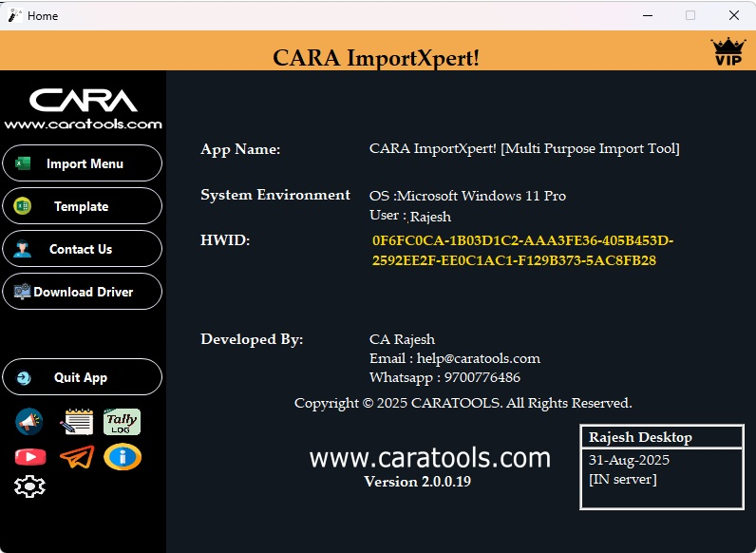Minimize the Home window
756x553 pixels.
point(648,15)
